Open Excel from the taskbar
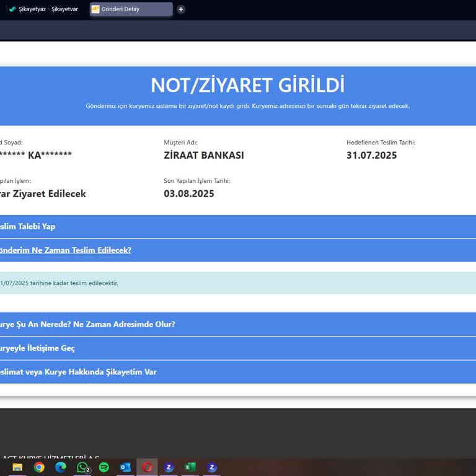 (x=190, y=467)
